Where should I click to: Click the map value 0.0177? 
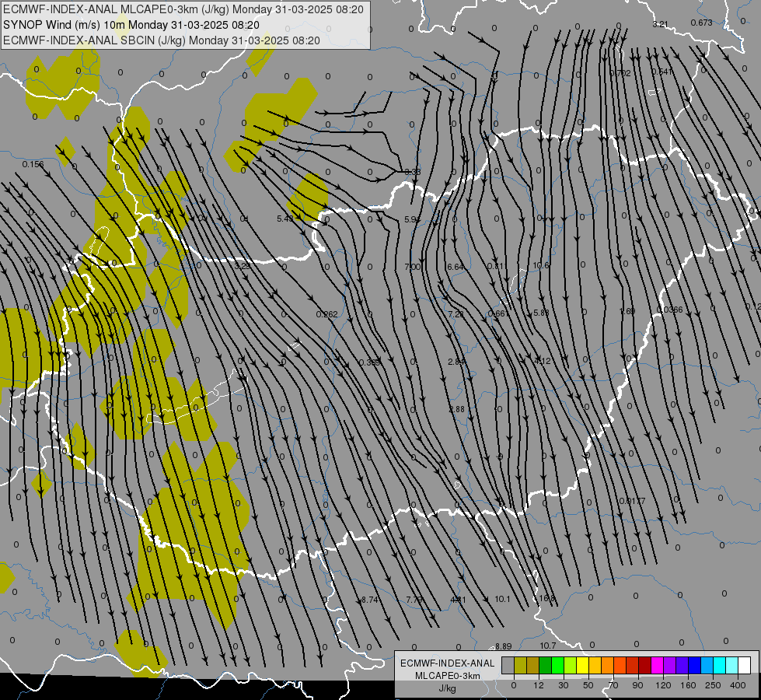[x=633, y=501]
